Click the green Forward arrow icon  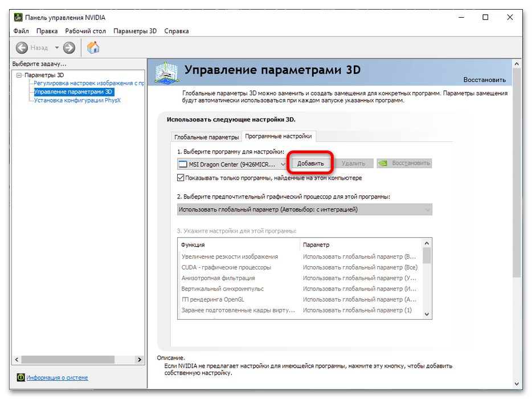coord(69,48)
